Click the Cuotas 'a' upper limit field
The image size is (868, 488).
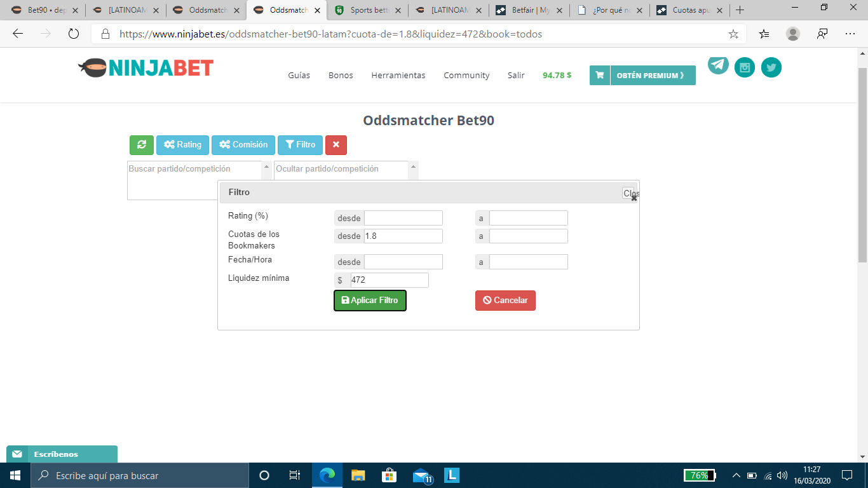click(x=529, y=236)
